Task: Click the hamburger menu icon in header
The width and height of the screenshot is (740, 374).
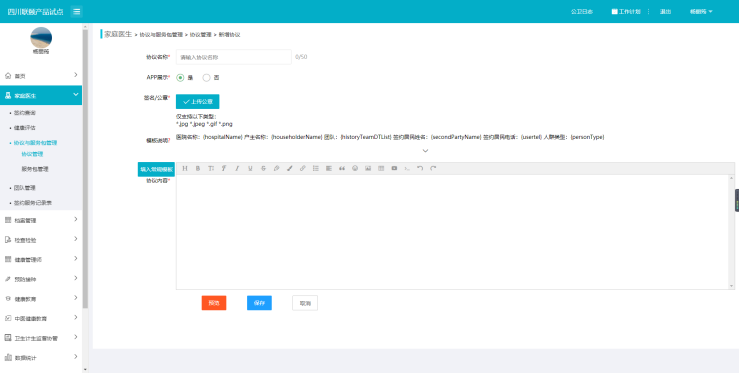Action: point(76,11)
